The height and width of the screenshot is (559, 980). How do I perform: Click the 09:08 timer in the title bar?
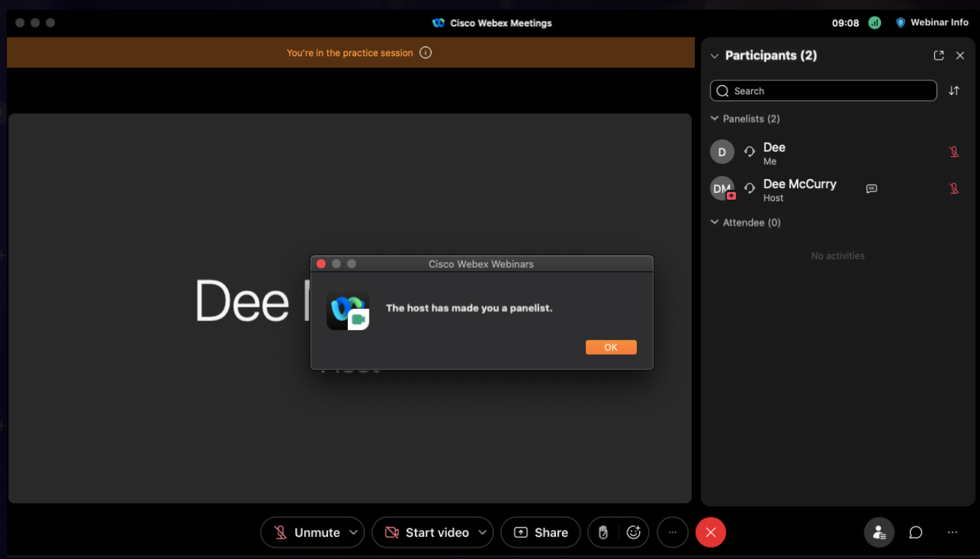(x=846, y=23)
